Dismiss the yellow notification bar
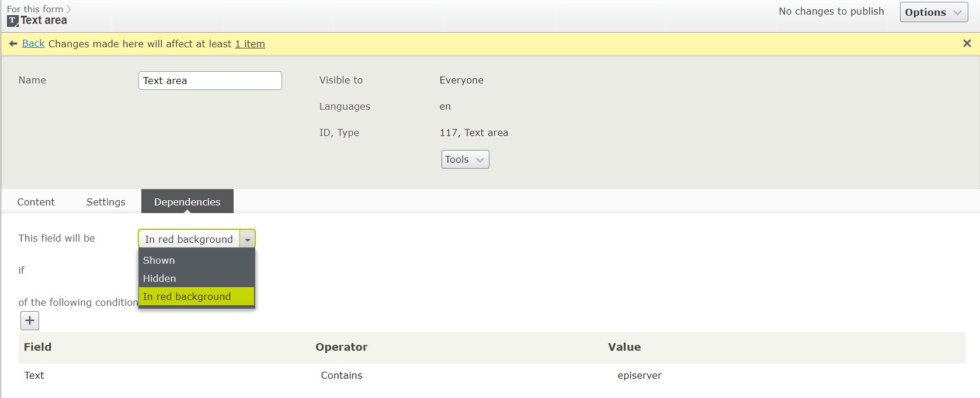Viewport: 980px width, 398px height. [x=967, y=43]
